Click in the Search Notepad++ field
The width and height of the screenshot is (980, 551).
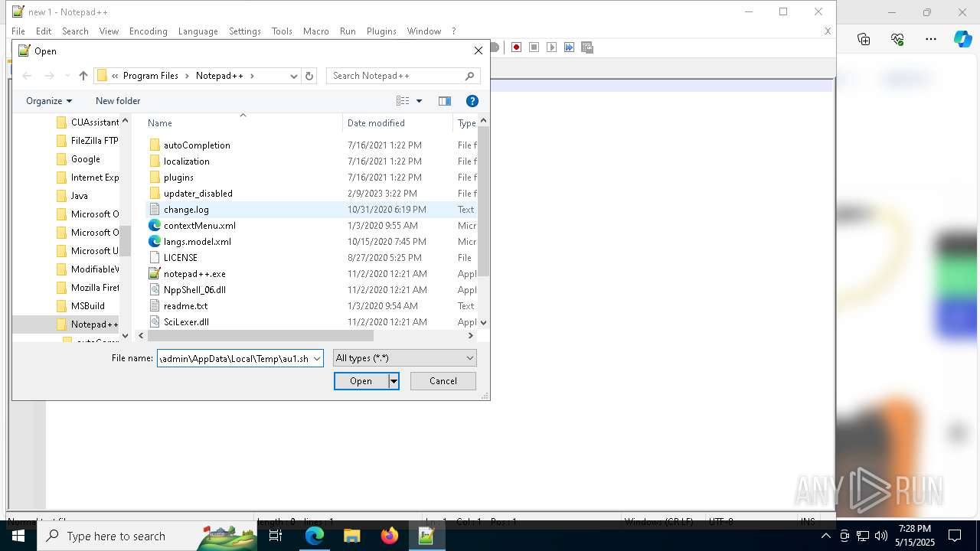(x=396, y=76)
